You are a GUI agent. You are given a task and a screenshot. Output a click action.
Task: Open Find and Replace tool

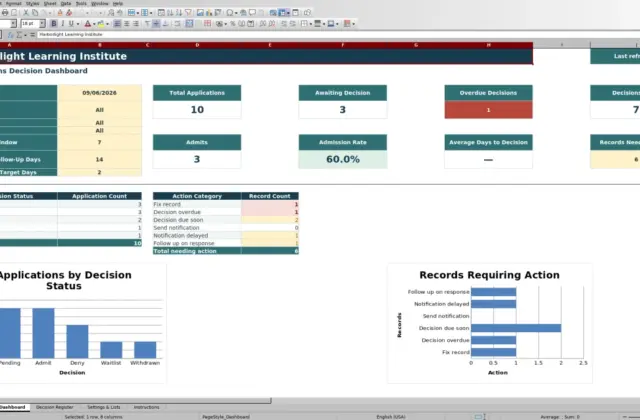pos(111,13)
